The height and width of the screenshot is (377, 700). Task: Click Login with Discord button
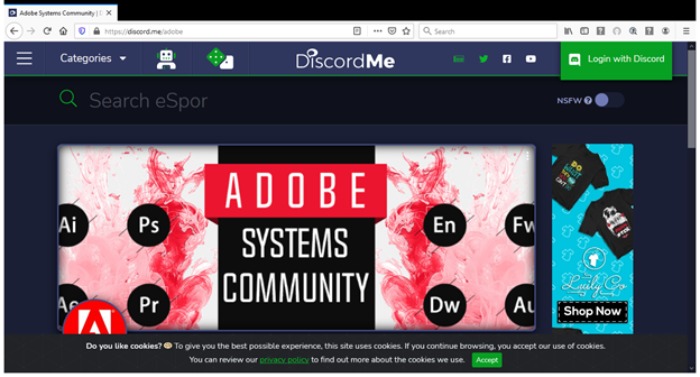pos(616,60)
